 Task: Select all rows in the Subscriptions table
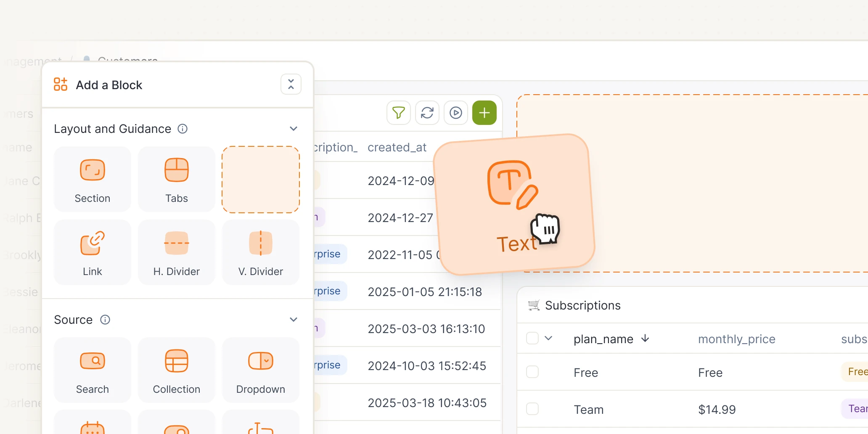[532, 338]
